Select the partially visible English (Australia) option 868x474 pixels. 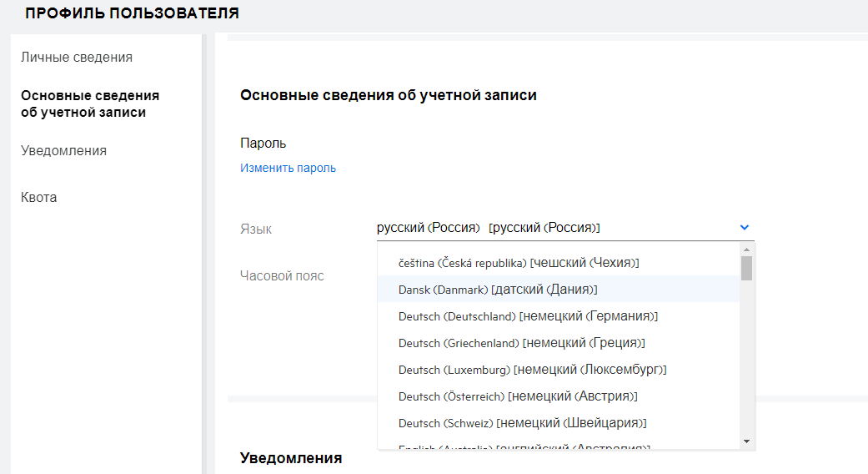coord(524,446)
